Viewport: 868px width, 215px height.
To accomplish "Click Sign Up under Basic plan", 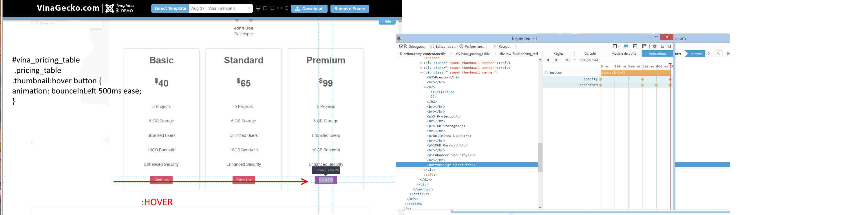I will [x=161, y=180].
